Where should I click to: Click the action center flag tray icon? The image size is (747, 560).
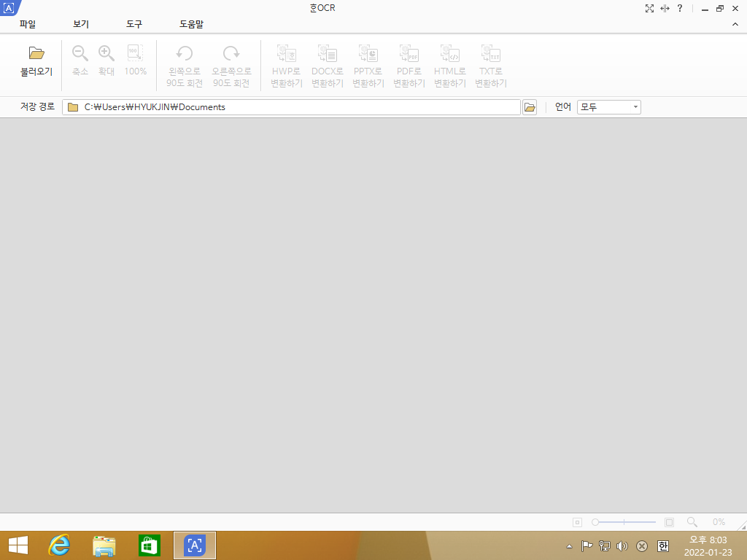(587, 546)
